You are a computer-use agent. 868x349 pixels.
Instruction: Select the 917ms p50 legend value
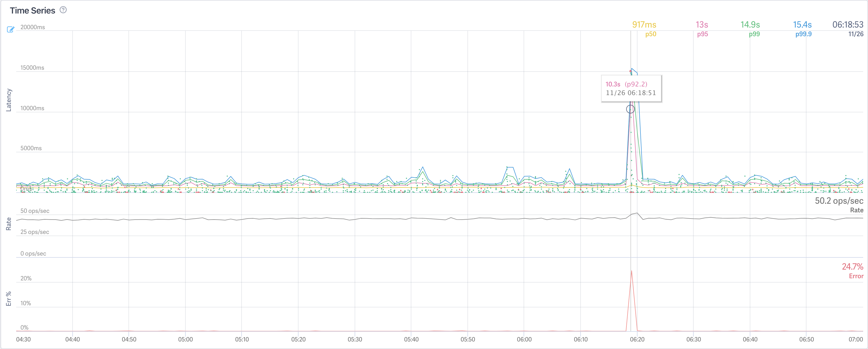point(644,25)
